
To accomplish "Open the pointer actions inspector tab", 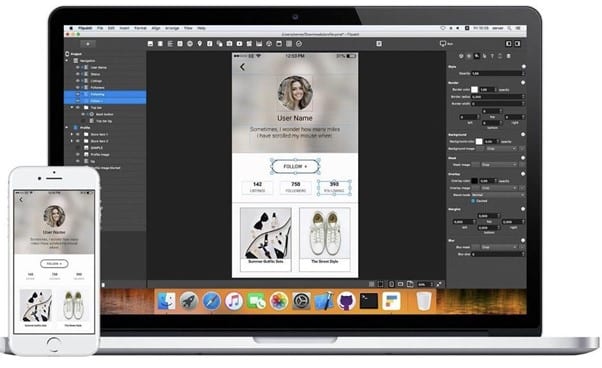I will [485, 56].
